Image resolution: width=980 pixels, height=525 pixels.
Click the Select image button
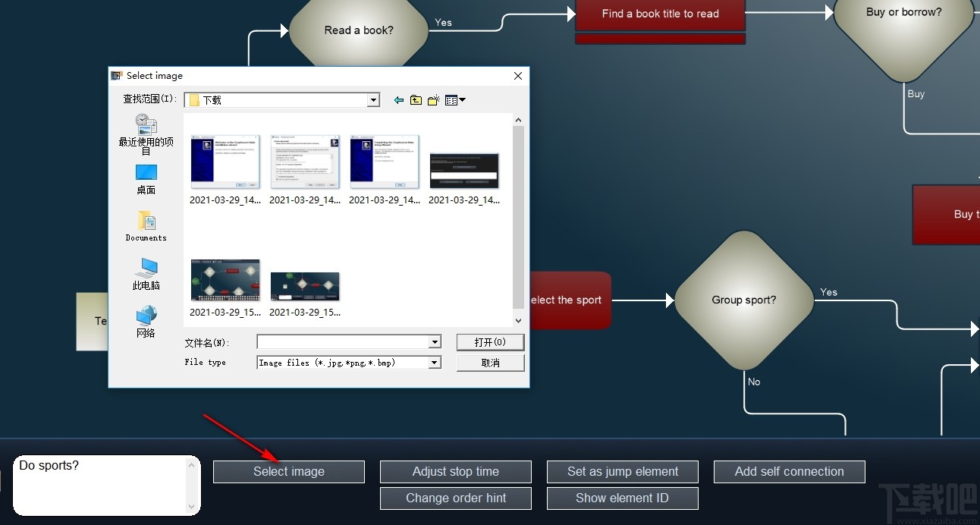[289, 472]
